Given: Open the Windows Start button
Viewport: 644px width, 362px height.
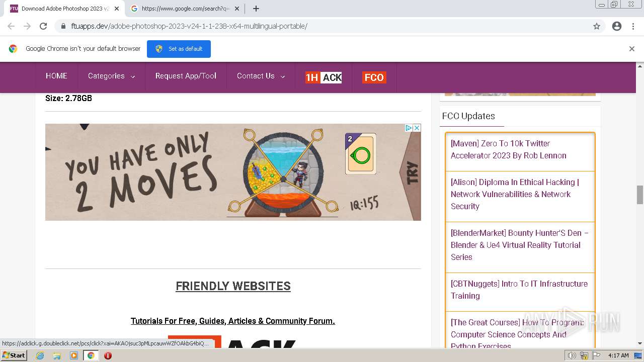Looking at the screenshot, I should tap(14, 355).
